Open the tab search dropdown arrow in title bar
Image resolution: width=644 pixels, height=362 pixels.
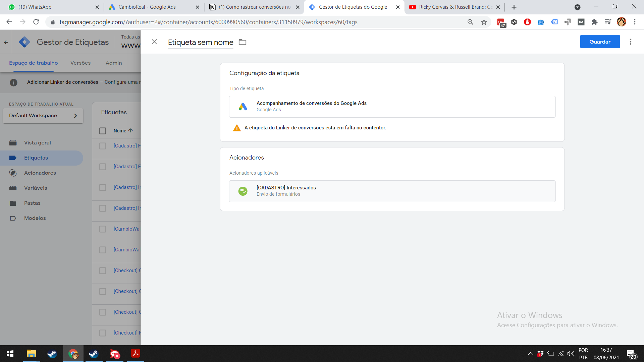tap(577, 7)
